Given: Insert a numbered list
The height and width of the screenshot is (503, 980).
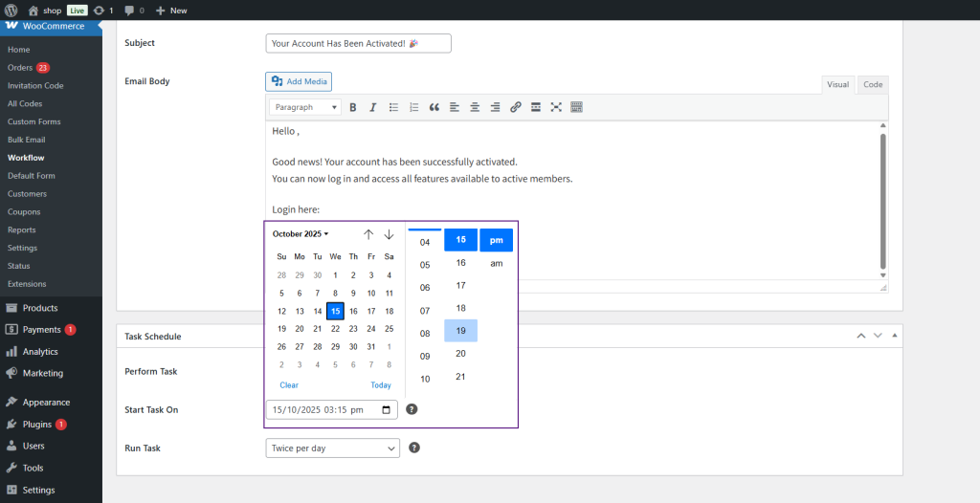Looking at the screenshot, I should coord(413,107).
